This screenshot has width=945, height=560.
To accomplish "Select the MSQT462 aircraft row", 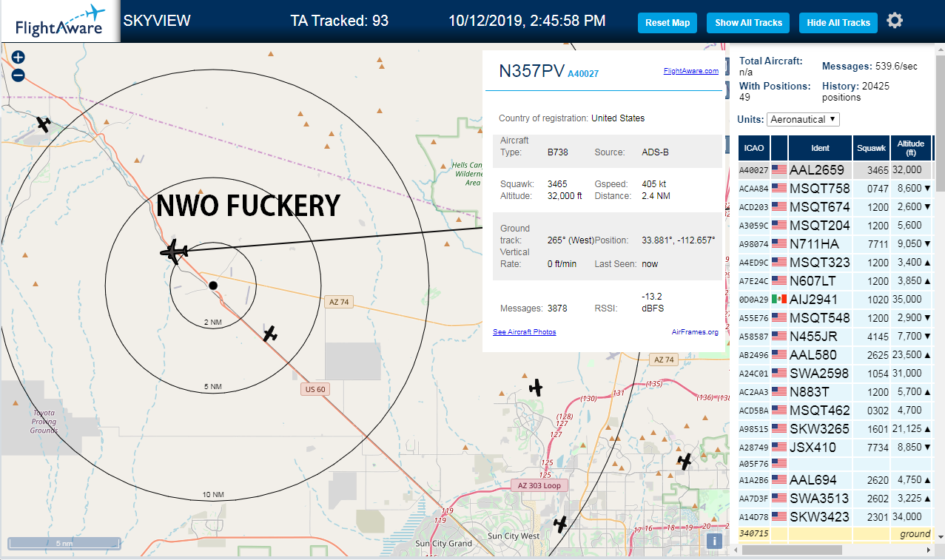I will pos(835,411).
